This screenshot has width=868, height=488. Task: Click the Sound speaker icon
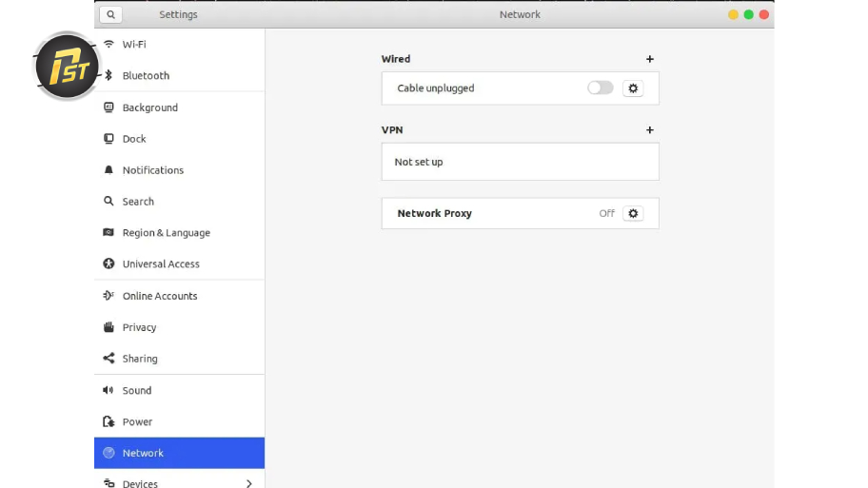108,390
